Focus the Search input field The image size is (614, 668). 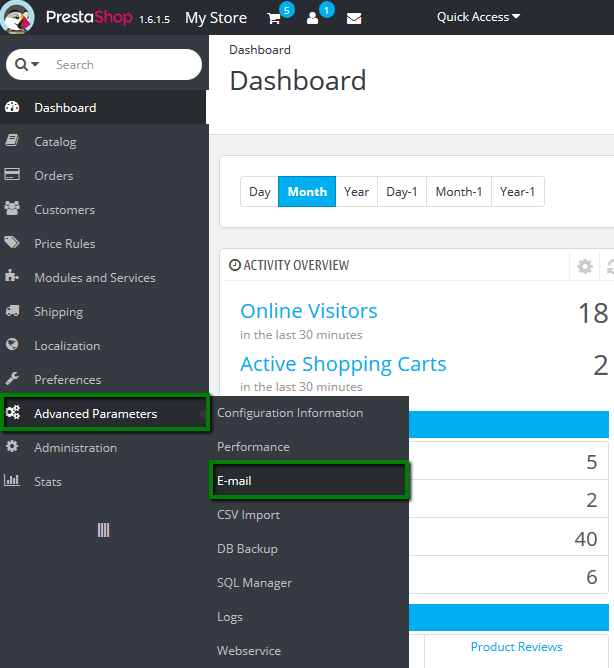(126, 65)
